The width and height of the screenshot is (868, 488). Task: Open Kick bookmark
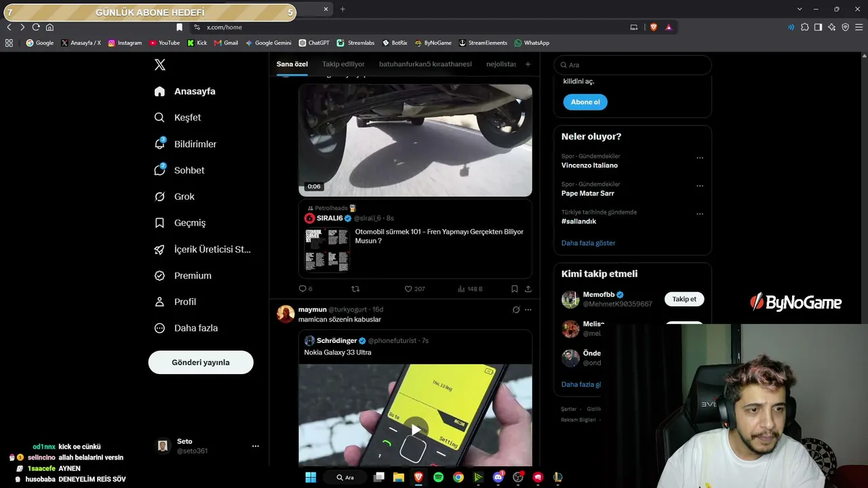coord(197,43)
